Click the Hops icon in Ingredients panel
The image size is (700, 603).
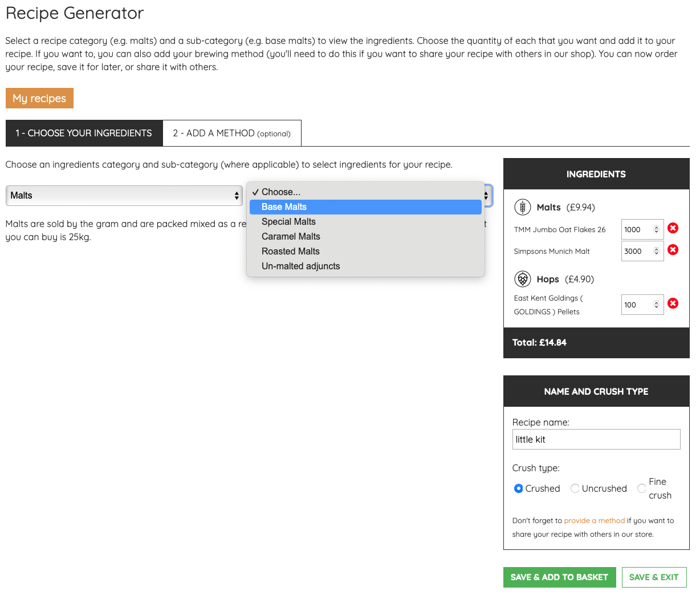point(523,279)
